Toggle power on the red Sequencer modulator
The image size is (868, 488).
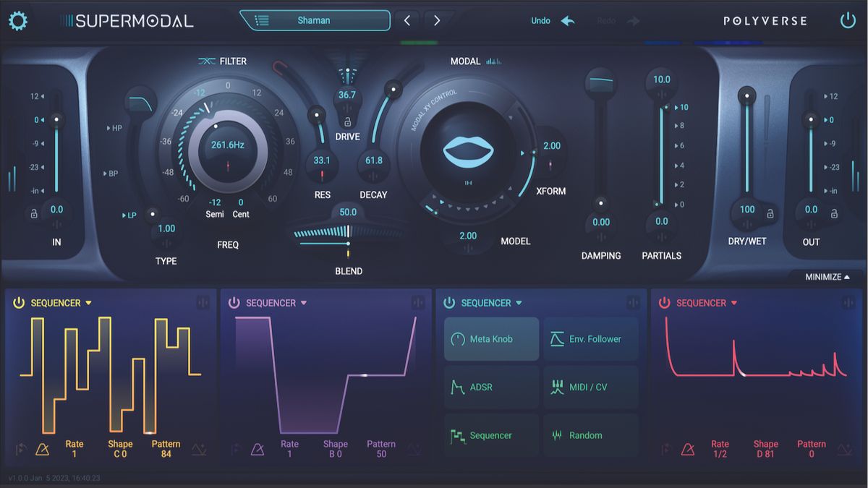point(664,303)
